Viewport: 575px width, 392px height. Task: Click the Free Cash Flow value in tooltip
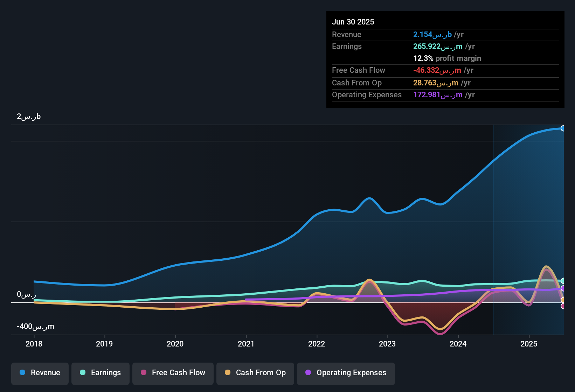click(x=436, y=70)
